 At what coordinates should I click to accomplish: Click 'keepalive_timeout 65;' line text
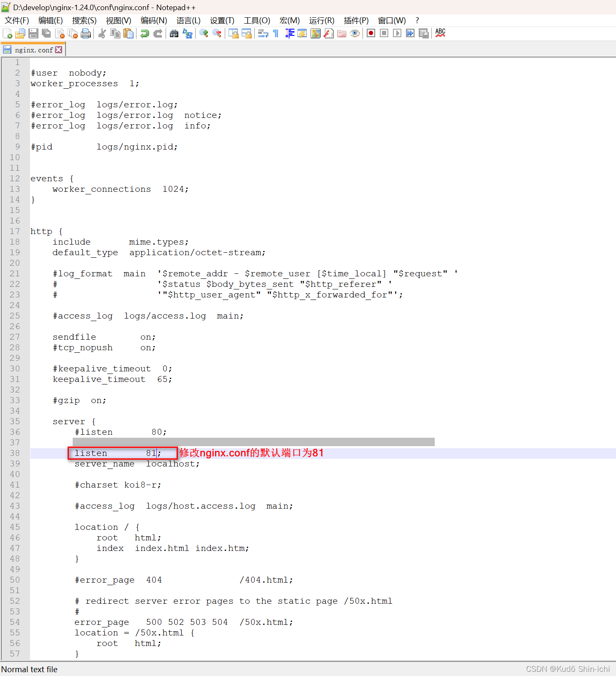[112, 379]
